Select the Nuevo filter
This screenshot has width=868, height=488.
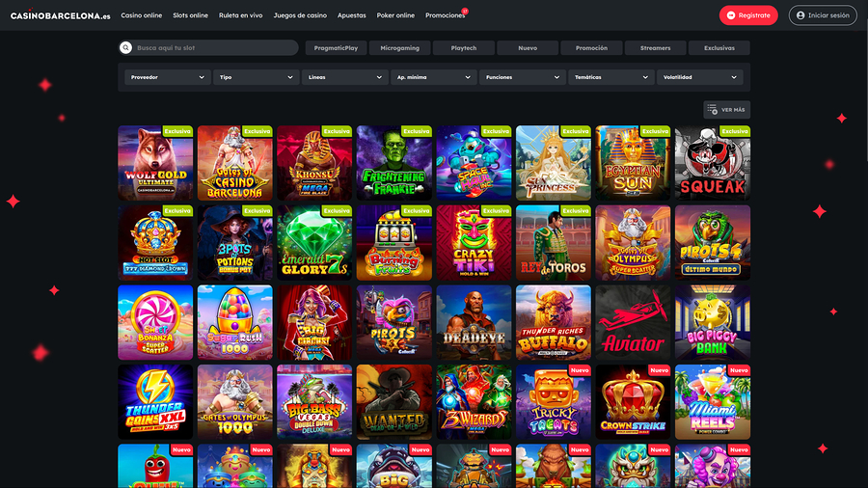click(x=528, y=48)
